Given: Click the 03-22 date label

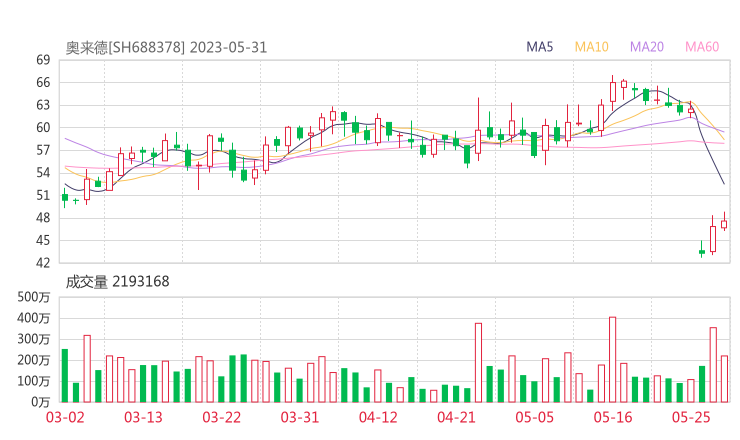Looking at the screenshot, I should click(x=222, y=418).
